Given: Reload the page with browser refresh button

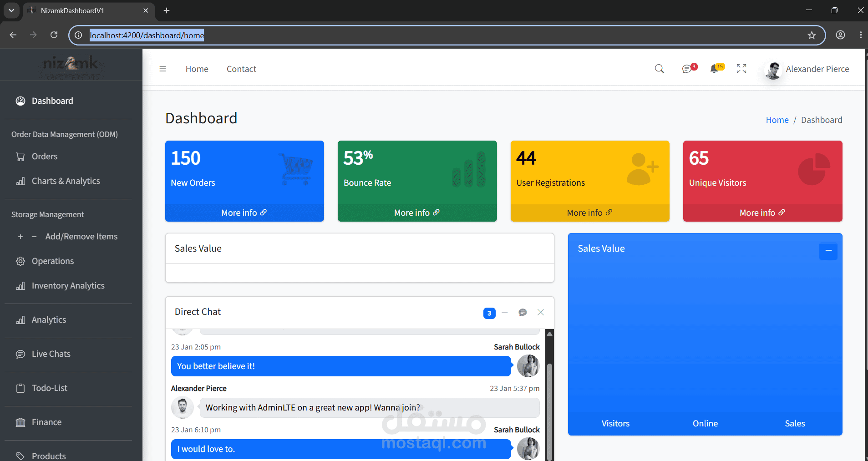Looking at the screenshot, I should pos(54,35).
